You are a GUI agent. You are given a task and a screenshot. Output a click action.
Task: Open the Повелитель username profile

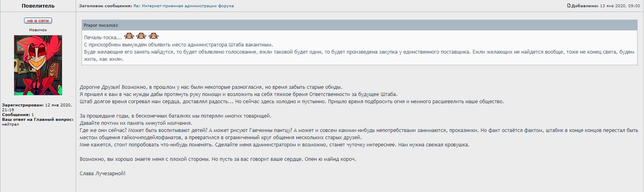pos(38,6)
